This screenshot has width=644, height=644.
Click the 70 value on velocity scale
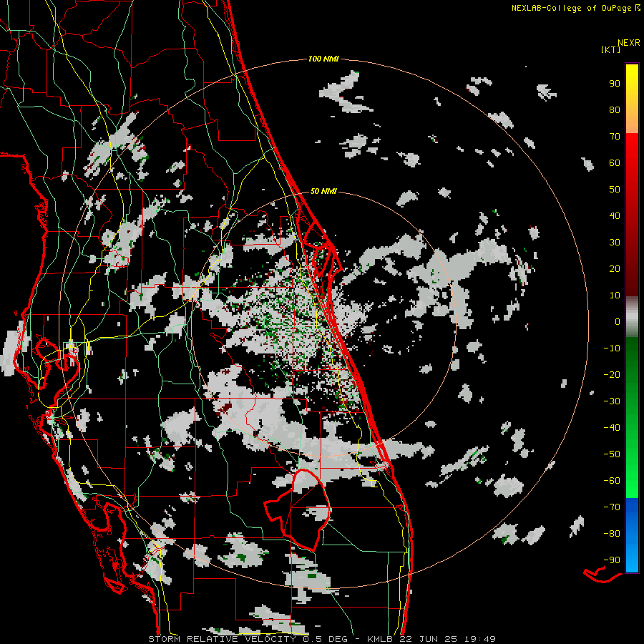point(615,137)
